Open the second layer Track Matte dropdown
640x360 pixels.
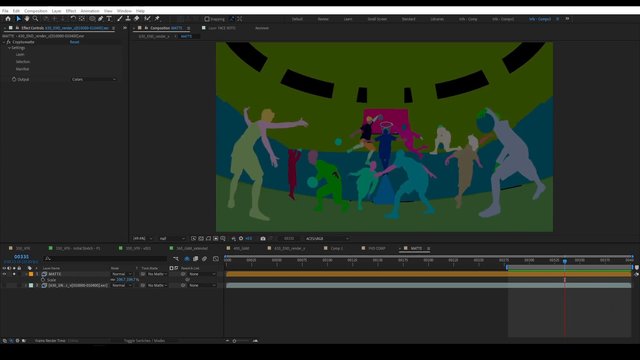point(157,285)
